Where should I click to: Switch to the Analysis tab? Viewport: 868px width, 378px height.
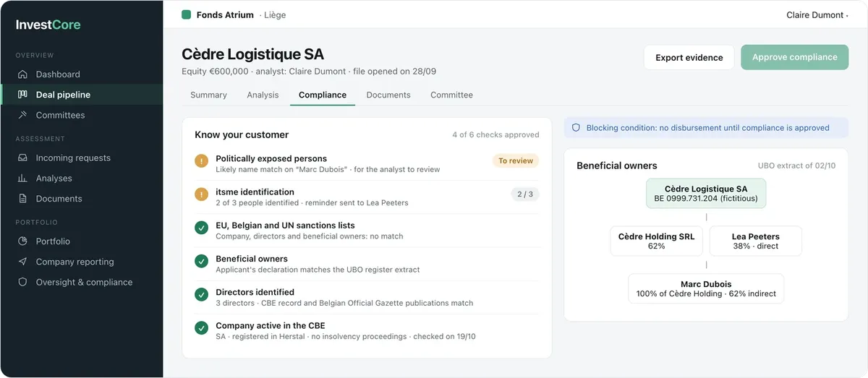point(263,95)
